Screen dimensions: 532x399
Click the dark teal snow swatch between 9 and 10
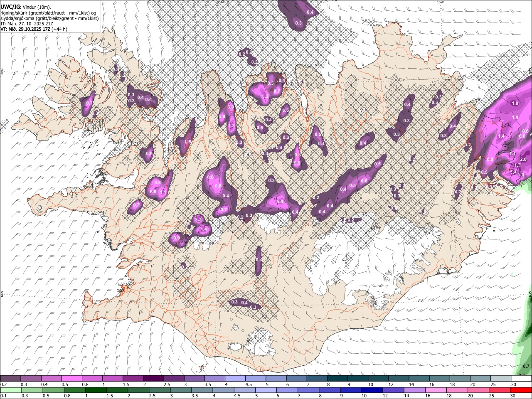coord(357,379)
